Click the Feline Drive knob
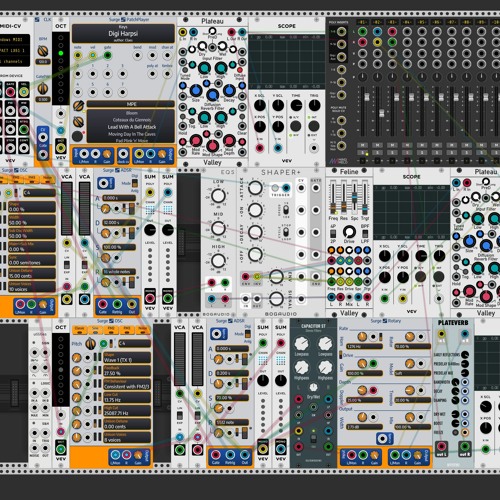Screen dimensions: 500x500 349,231
